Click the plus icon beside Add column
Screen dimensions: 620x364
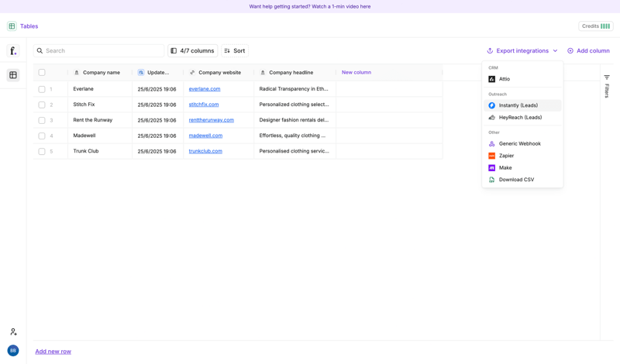click(x=570, y=50)
